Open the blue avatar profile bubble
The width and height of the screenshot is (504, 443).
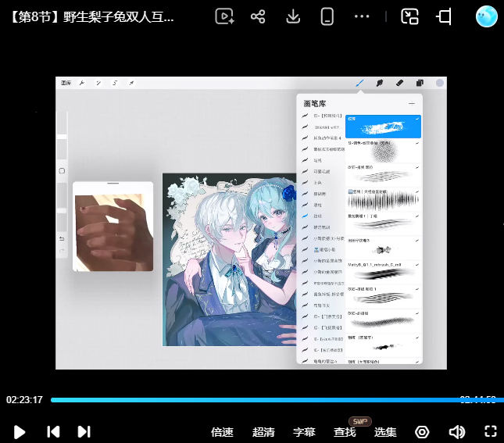click(486, 16)
